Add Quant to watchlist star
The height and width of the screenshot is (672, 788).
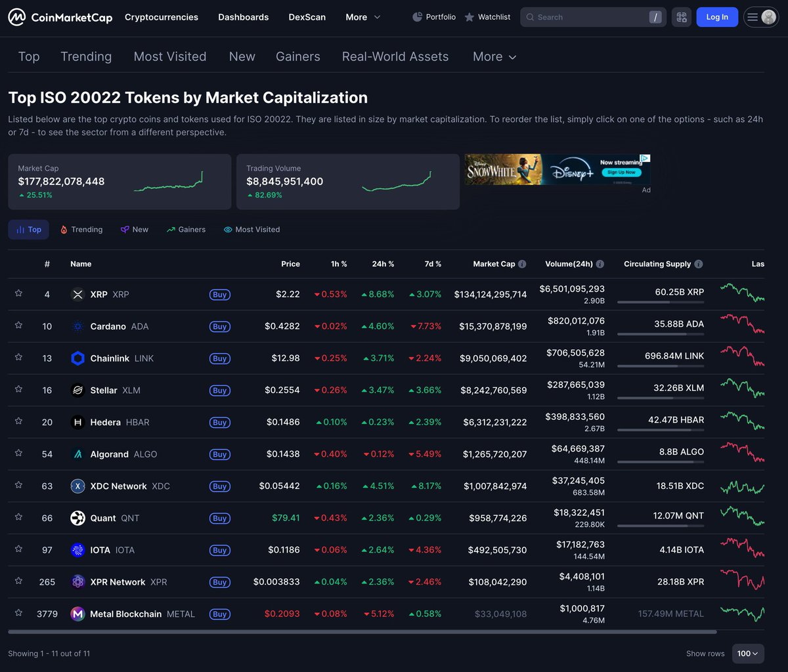tap(18, 517)
